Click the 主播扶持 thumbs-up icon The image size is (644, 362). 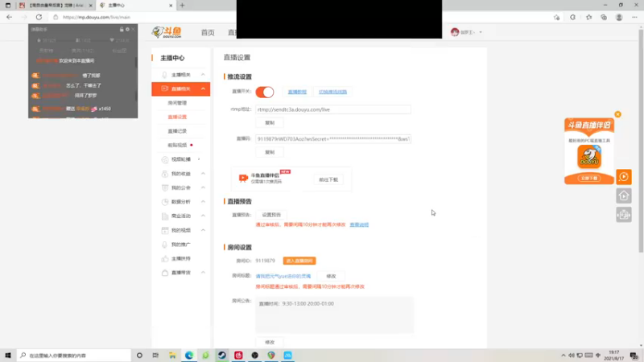click(165, 258)
